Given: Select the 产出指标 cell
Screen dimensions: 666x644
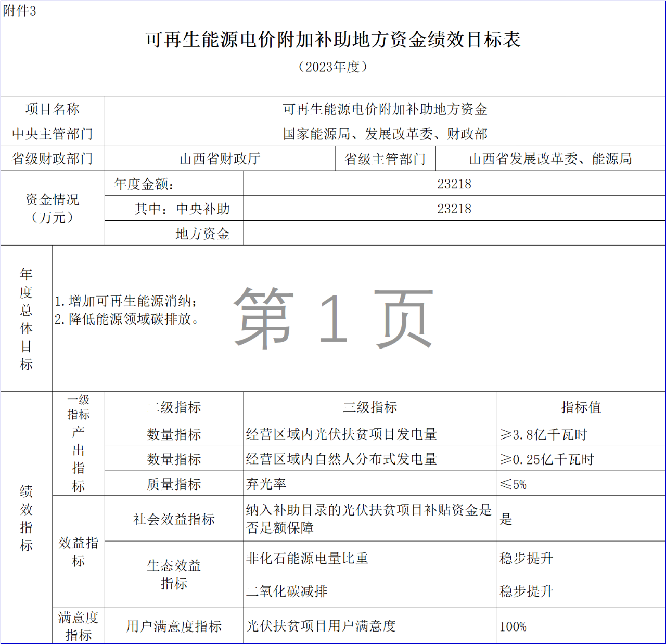Looking at the screenshot, I should point(79,458).
